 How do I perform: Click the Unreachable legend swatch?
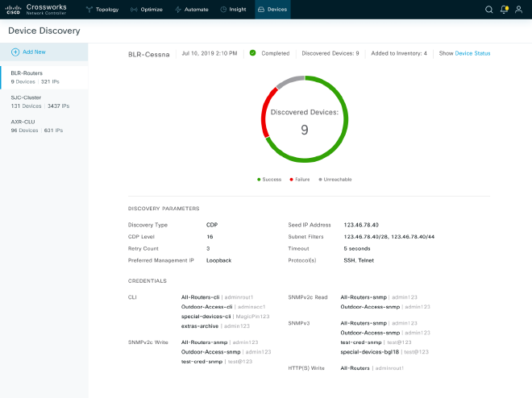pos(320,179)
